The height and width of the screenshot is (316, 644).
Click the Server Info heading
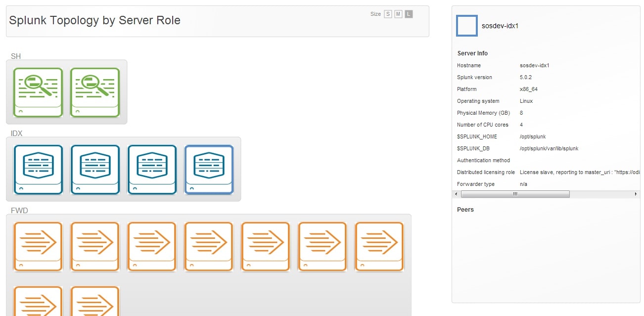point(472,53)
